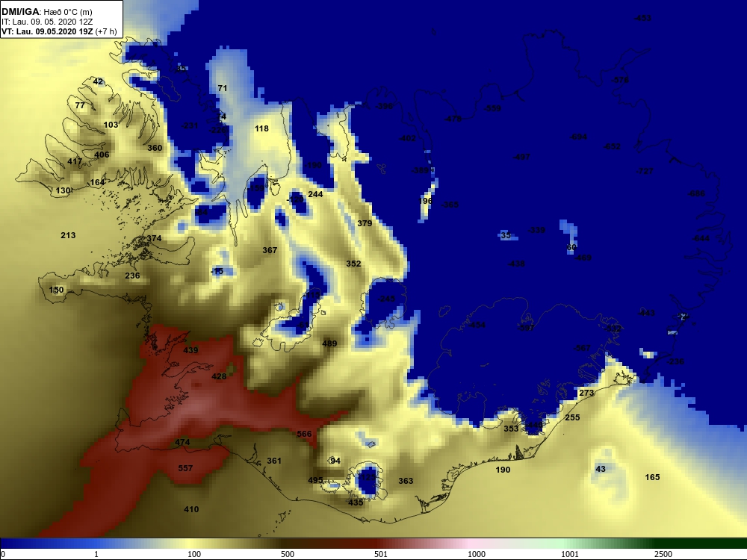Click the map value 360
This screenshot has height=560, width=747.
[155, 148]
